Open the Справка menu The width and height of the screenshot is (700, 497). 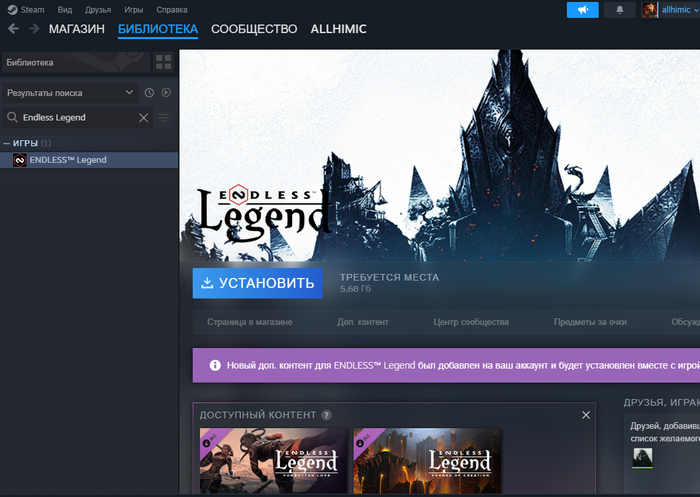[x=172, y=9]
